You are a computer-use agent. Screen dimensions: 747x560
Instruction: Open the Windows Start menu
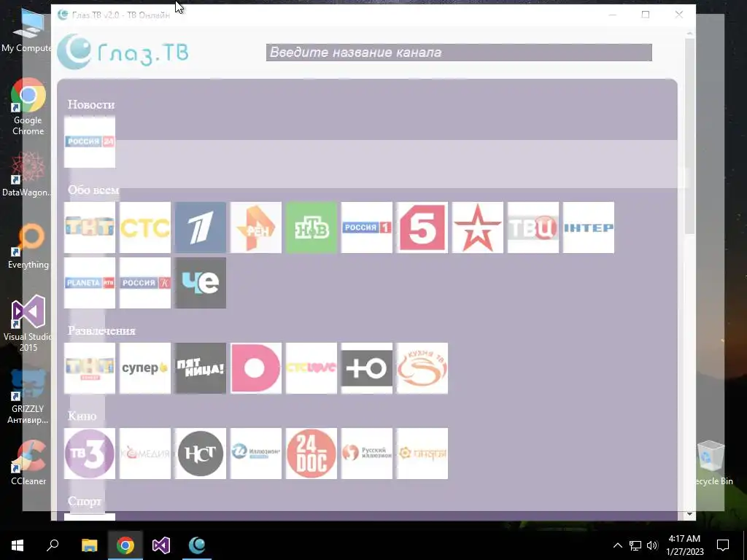[18, 545]
